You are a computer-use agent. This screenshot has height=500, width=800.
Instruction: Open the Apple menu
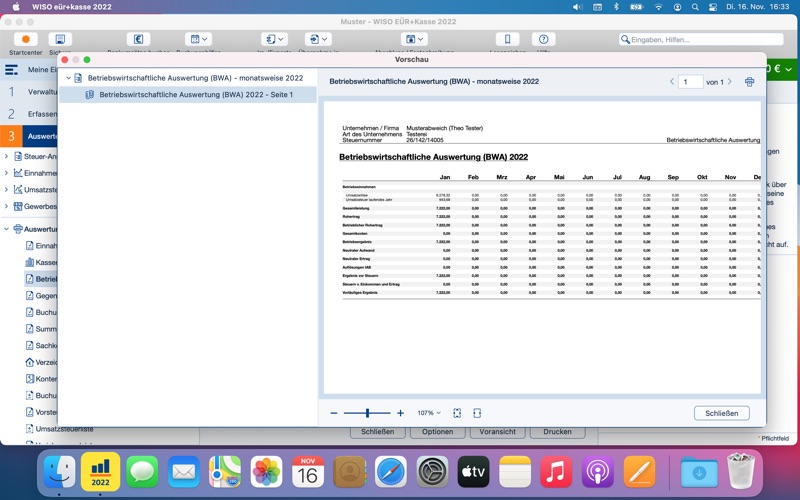[16, 7]
